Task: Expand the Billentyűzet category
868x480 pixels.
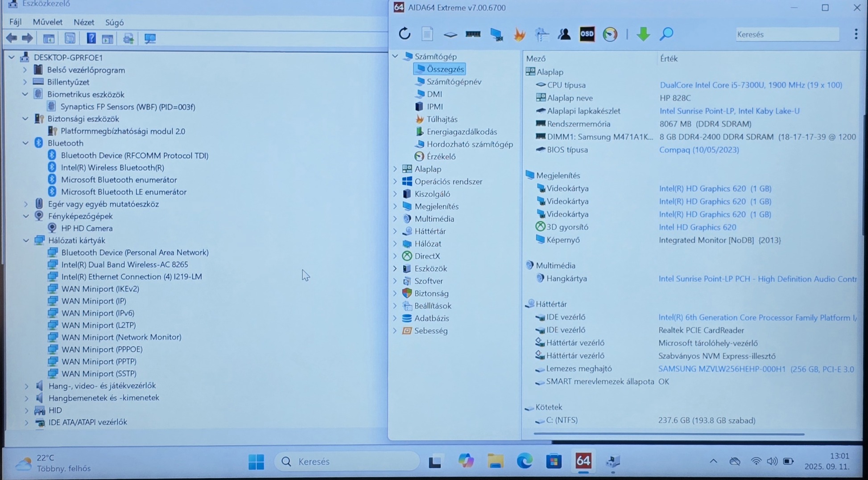Action: click(25, 82)
